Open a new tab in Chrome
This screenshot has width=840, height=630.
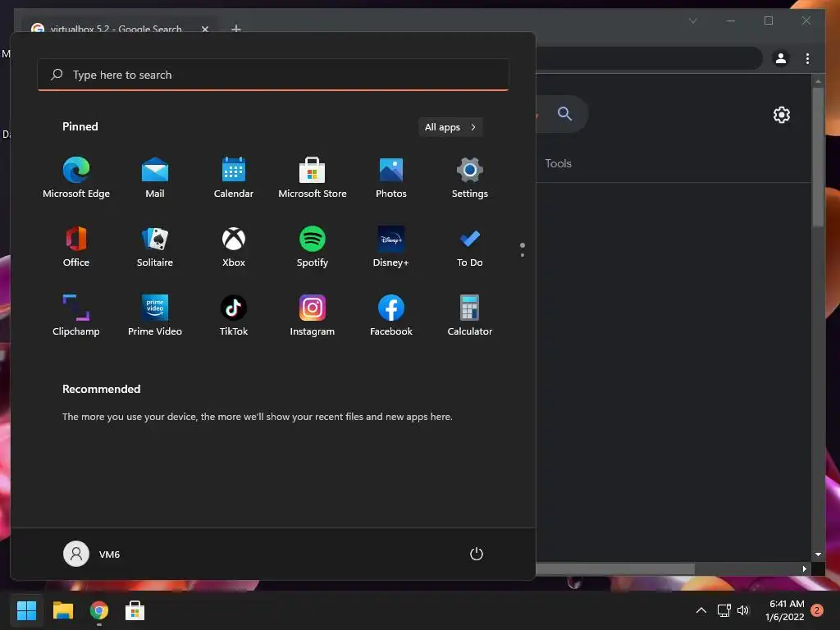[x=235, y=29]
